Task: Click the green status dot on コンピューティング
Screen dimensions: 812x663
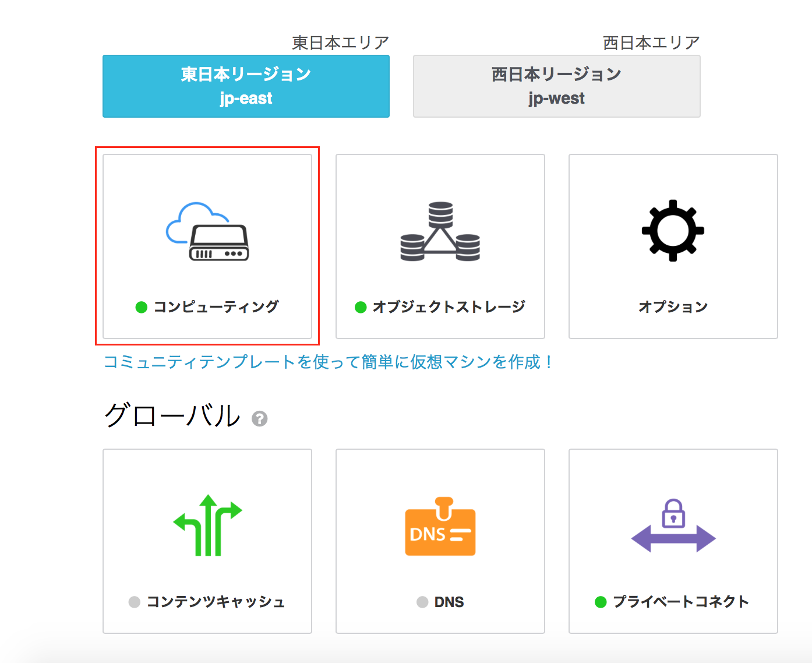Action: click(x=141, y=306)
